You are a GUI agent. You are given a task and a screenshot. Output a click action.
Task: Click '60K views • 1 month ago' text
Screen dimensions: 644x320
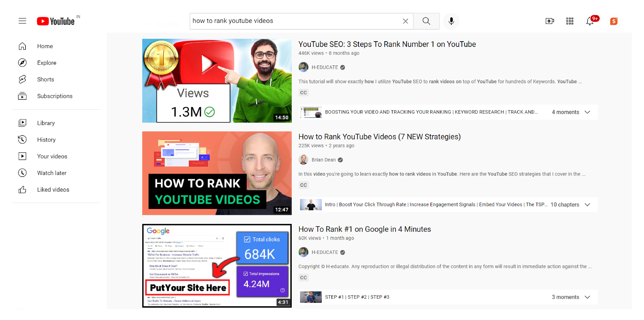click(x=326, y=238)
